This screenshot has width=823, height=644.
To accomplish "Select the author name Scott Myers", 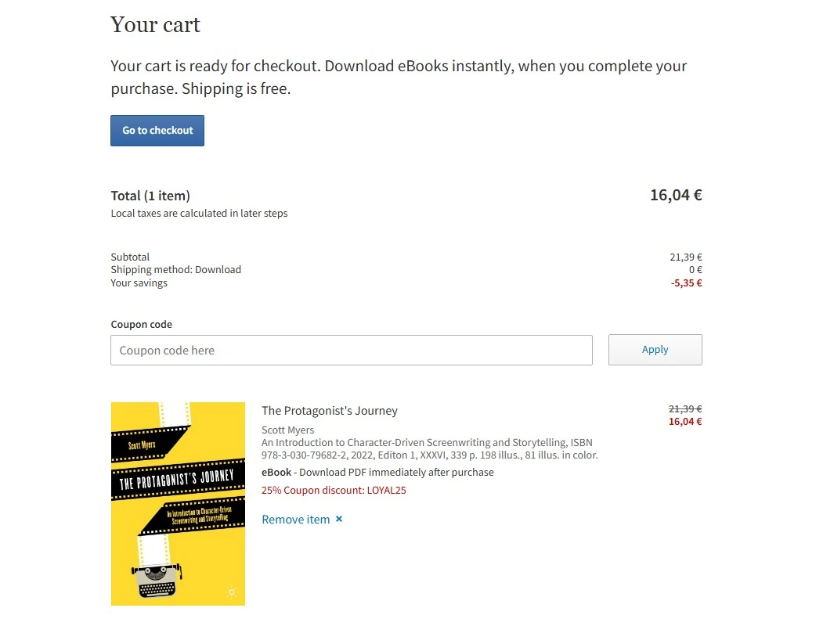I will [x=287, y=430].
